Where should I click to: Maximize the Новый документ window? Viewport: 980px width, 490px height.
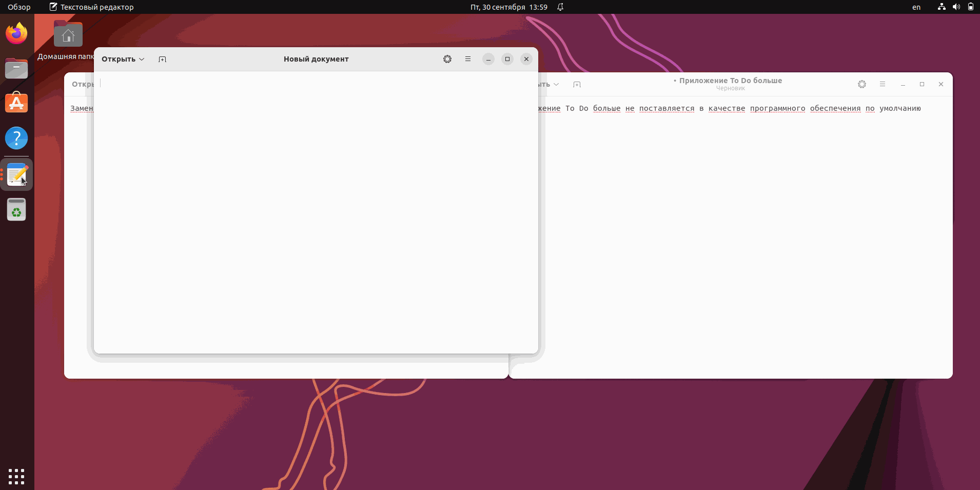pos(507,59)
